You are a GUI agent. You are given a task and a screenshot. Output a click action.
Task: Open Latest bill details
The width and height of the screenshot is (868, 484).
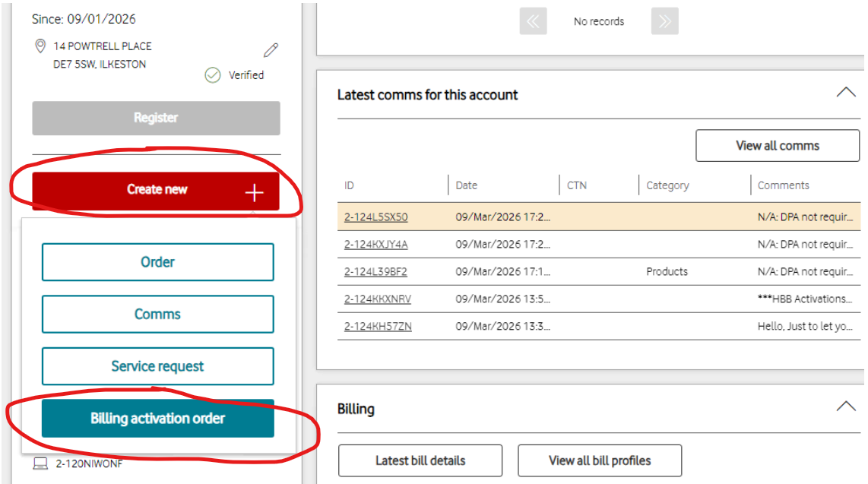point(420,460)
